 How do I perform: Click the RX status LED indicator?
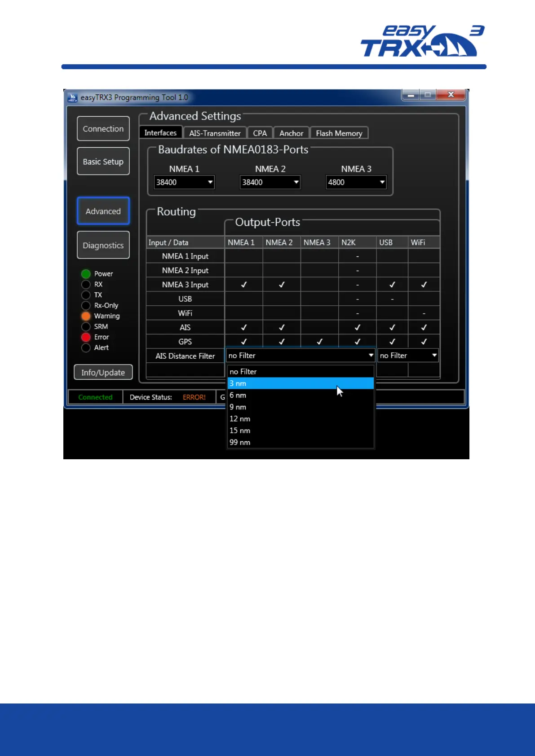click(86, 285)
